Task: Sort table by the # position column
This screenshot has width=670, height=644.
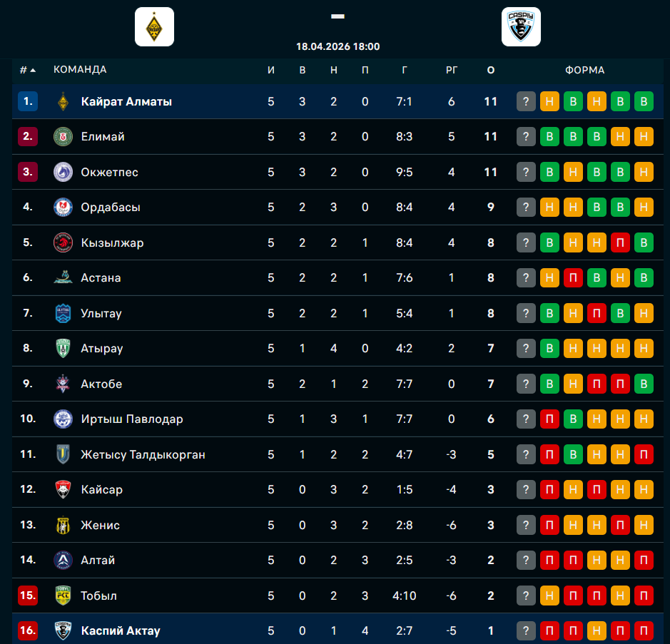Action: click(27, 70)
